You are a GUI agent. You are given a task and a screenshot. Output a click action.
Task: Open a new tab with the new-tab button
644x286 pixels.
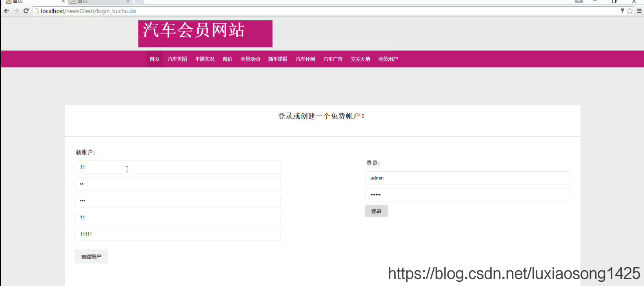point(139,2)
